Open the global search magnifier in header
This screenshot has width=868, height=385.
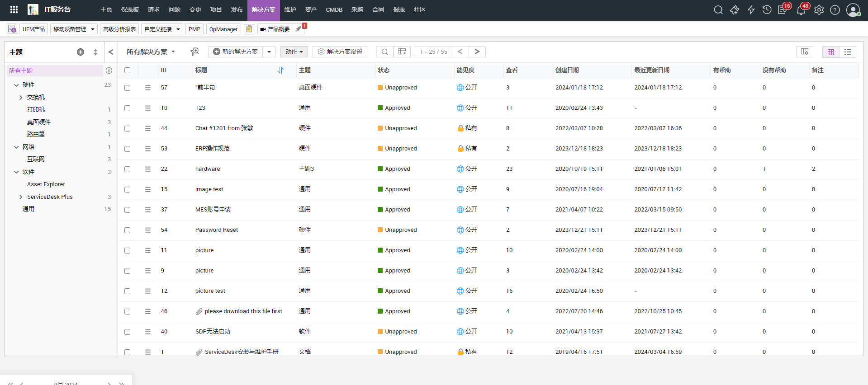coord(718,10)
